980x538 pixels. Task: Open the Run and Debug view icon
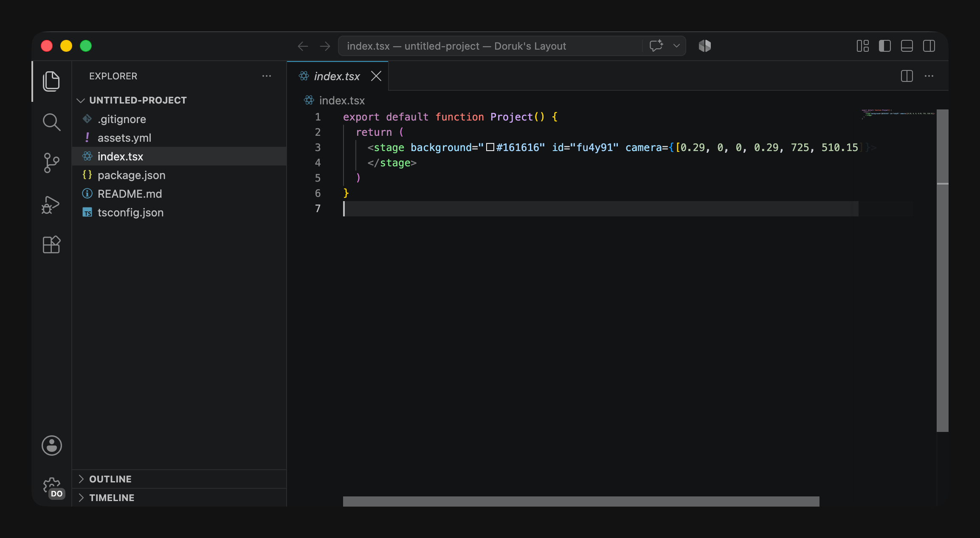tap(51, 205)
